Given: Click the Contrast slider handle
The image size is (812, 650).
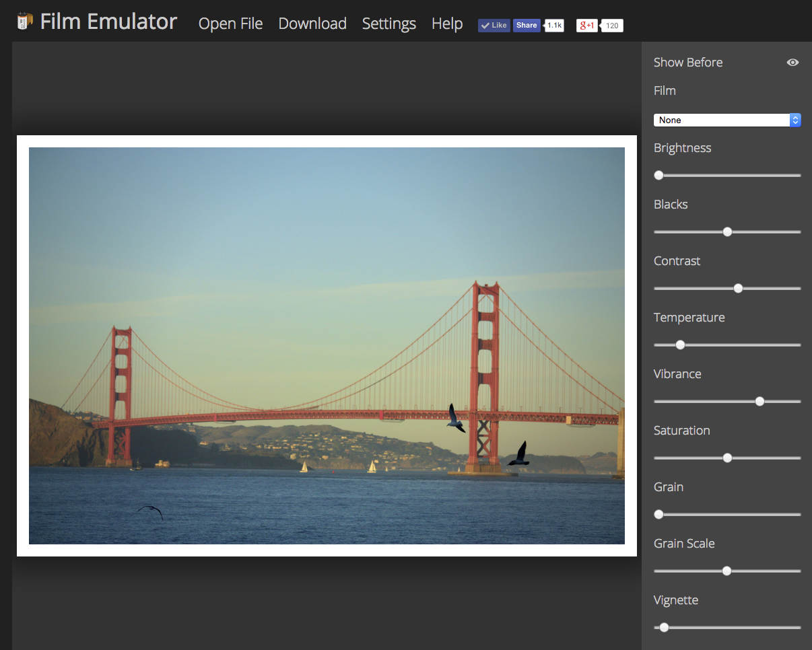Looking at the screenshot, I should 738,288.
